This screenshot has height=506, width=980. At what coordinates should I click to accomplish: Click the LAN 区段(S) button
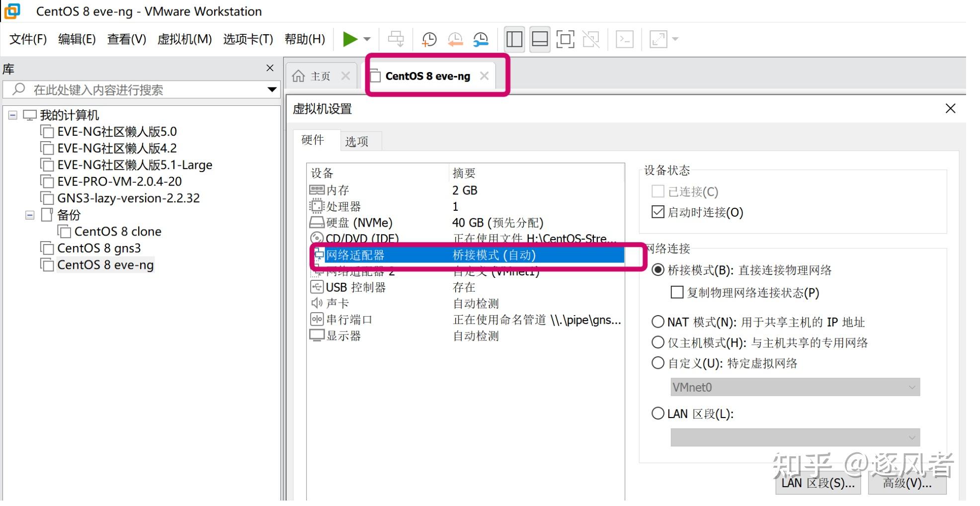pyautogui.click(x=817, y=483)
